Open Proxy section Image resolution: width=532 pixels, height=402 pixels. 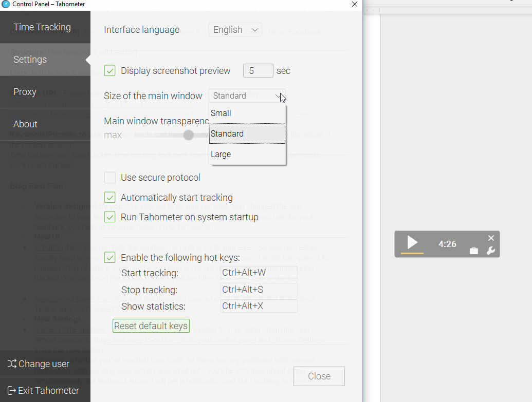pos(45,92)
